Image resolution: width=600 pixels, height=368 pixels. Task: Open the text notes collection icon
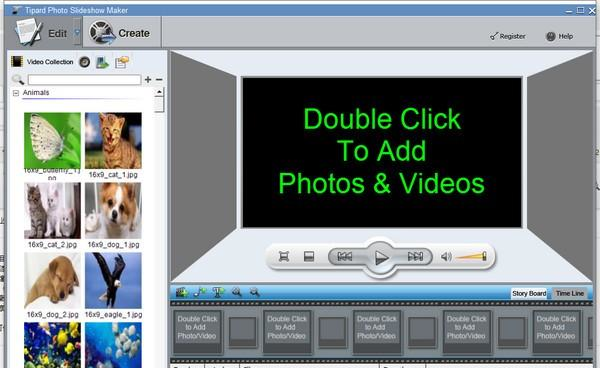[122, 62]
